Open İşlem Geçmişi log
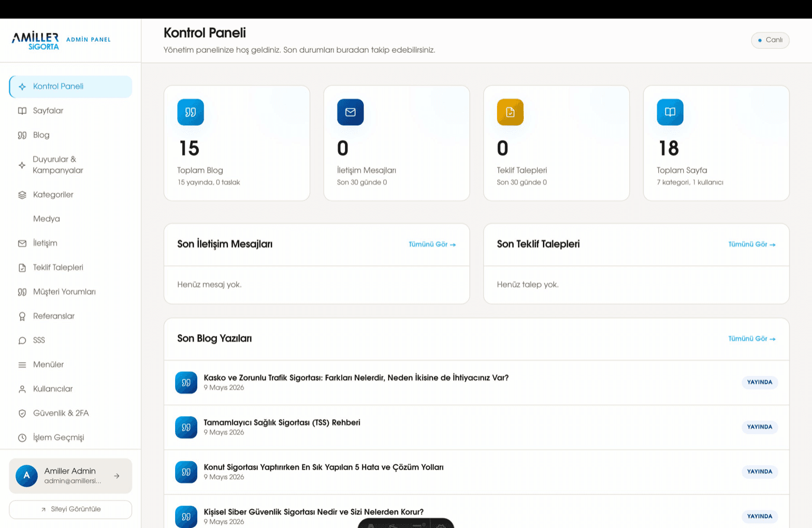This screenshot has width=812, height=528. pyautogui.click(x=71, y=438)
